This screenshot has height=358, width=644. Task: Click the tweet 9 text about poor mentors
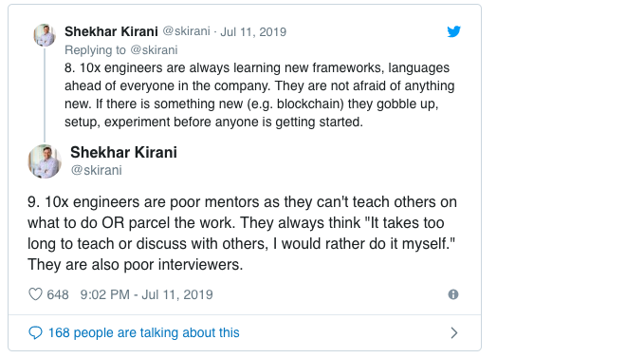[x=242, y=233]
